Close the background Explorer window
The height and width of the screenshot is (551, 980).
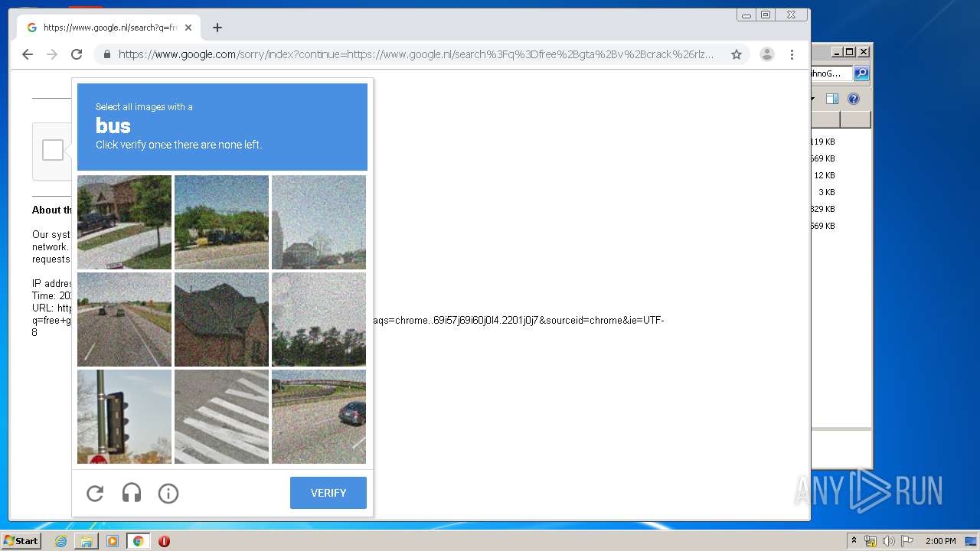tap(864, 52)
